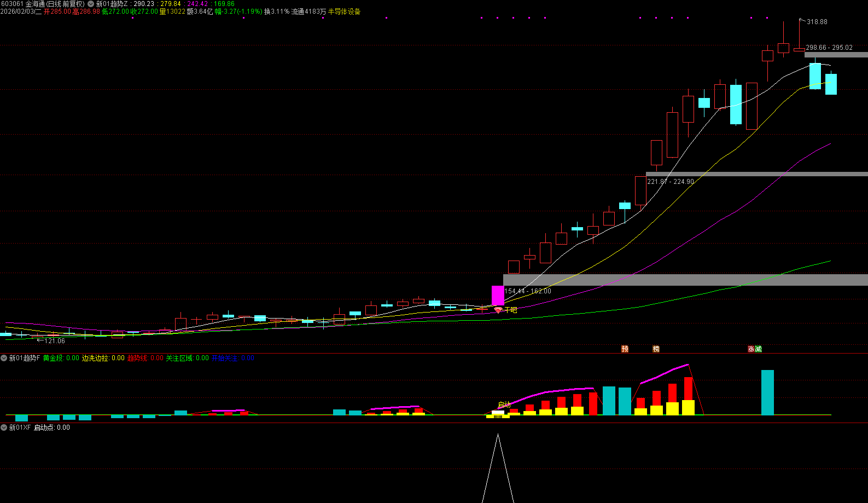Click the 额3.64亿 amount text

pos(200,11)
